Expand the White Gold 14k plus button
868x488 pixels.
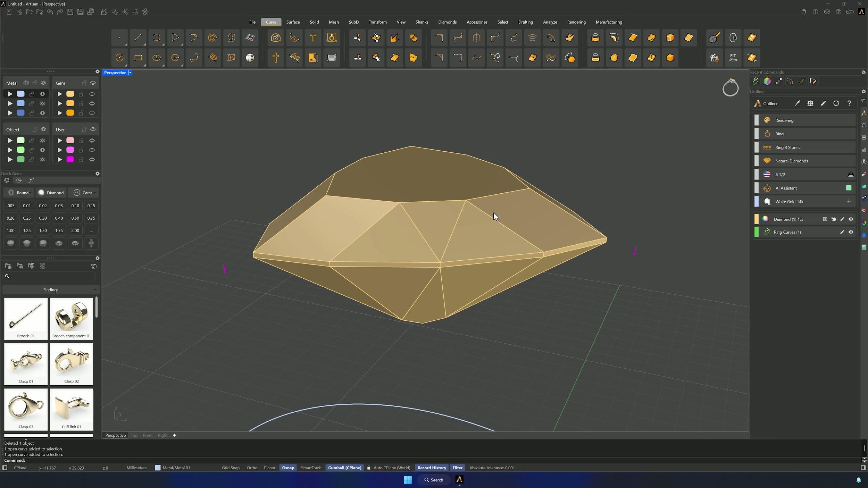pos(849,202)
